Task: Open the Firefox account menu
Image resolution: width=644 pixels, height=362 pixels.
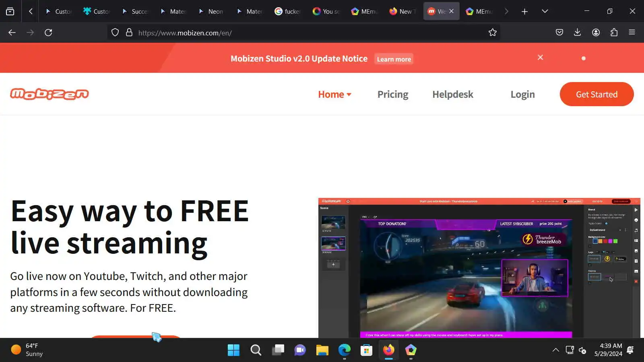Action: (596, 33)
